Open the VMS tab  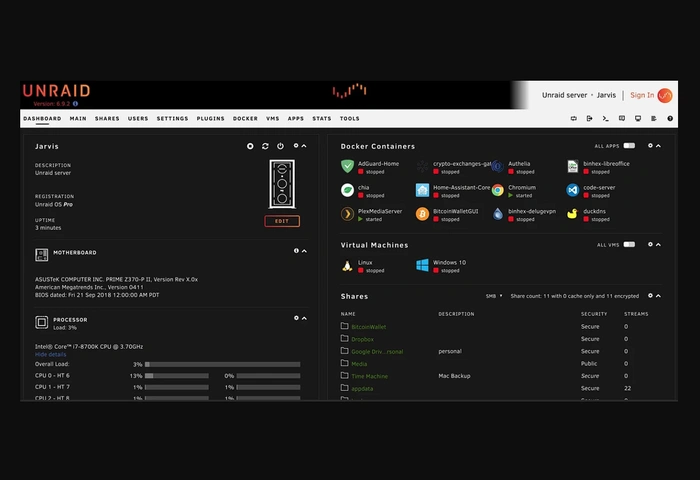point(272,119)
